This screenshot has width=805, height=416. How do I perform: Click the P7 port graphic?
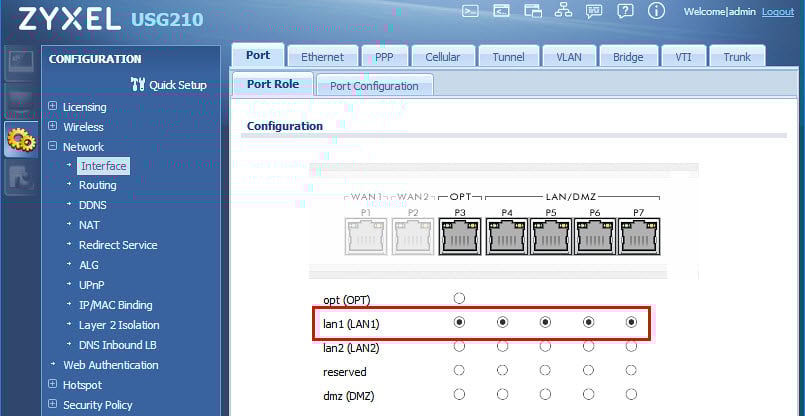coord(639,236)
